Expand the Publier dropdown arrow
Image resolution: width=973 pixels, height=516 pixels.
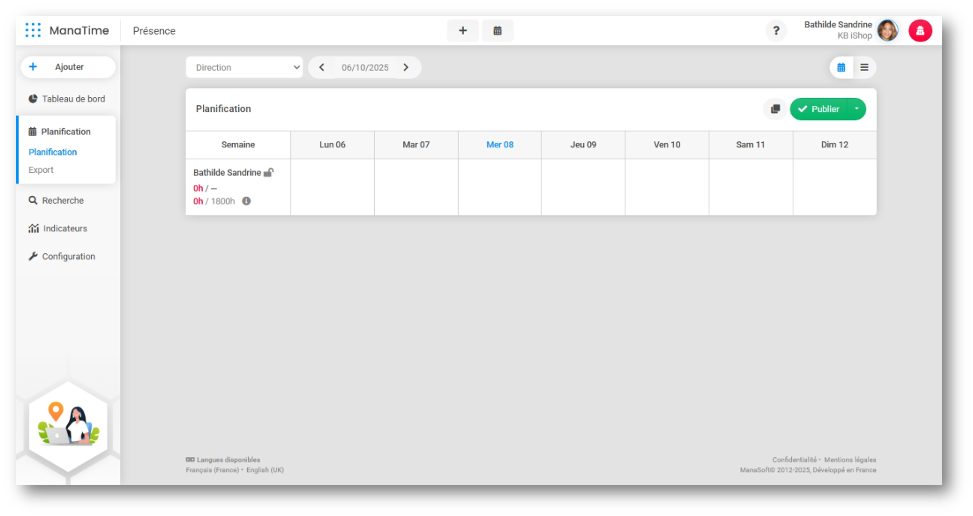coord(856,109)
